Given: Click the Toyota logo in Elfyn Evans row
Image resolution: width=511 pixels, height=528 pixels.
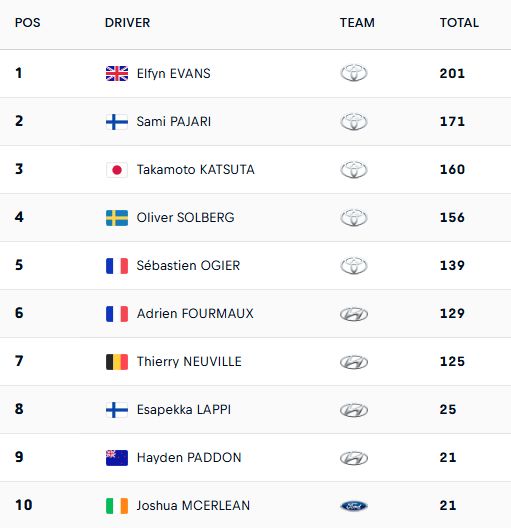Looking at the screenshot, I should (354, 73).
